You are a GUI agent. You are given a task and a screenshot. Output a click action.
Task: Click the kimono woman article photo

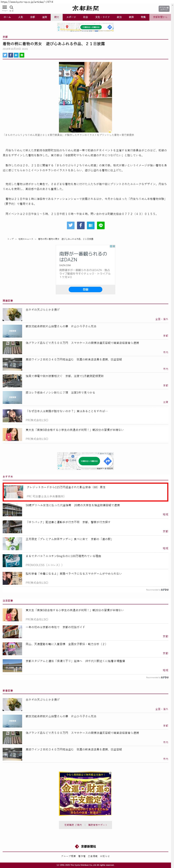(x=85, y=97)
